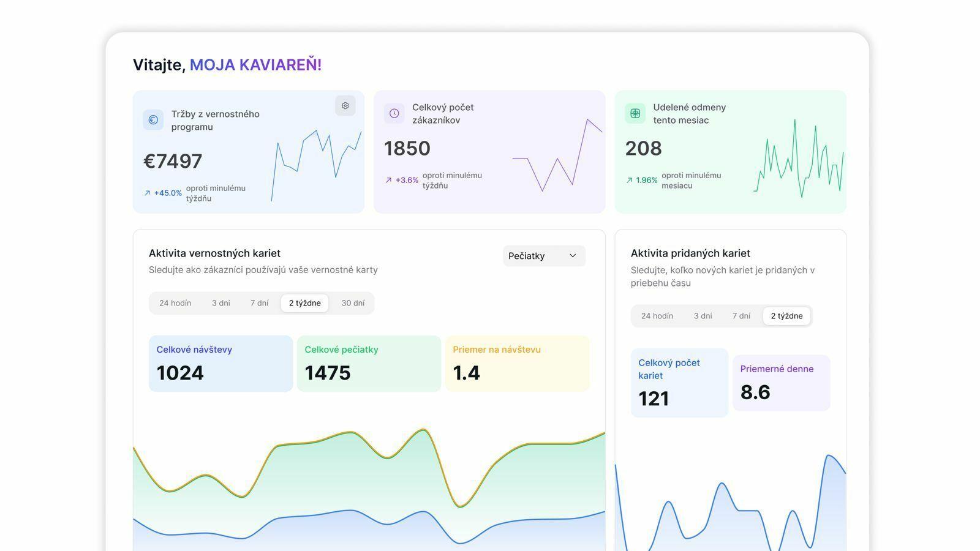Viewport: 980px width, 551px height.
Task: Click the euro icon on revenue card
Action: tap(153, 120)
